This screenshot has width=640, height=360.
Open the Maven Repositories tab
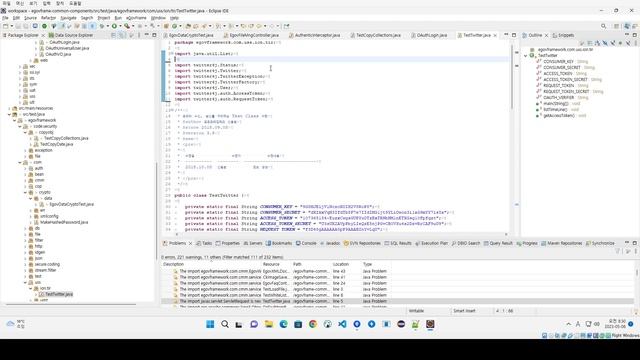click(x=562, y=243)
